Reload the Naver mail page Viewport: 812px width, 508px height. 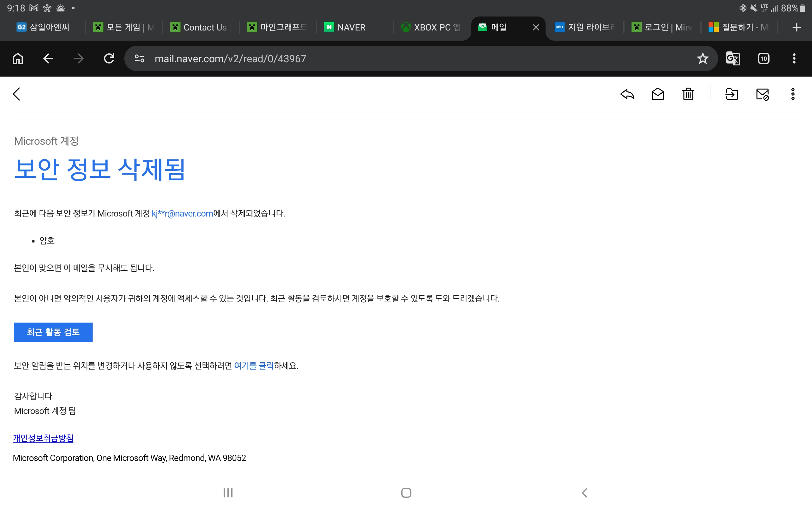pos(109,58)
